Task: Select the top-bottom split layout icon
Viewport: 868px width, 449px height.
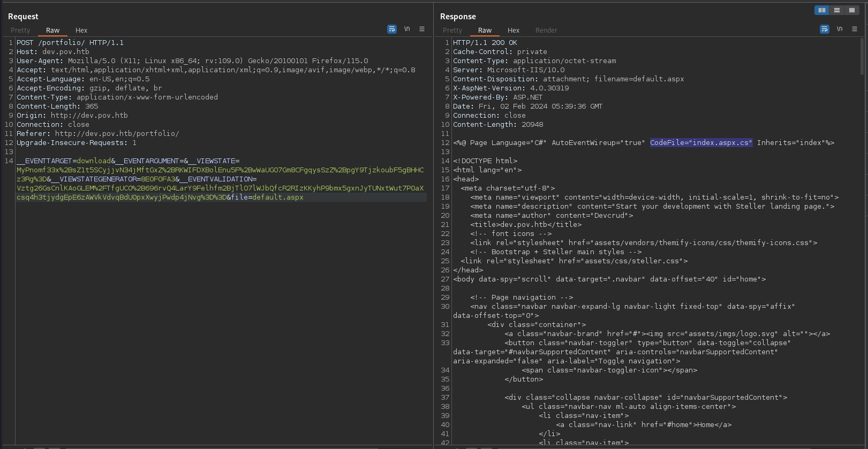Action: tap(837, 10)
